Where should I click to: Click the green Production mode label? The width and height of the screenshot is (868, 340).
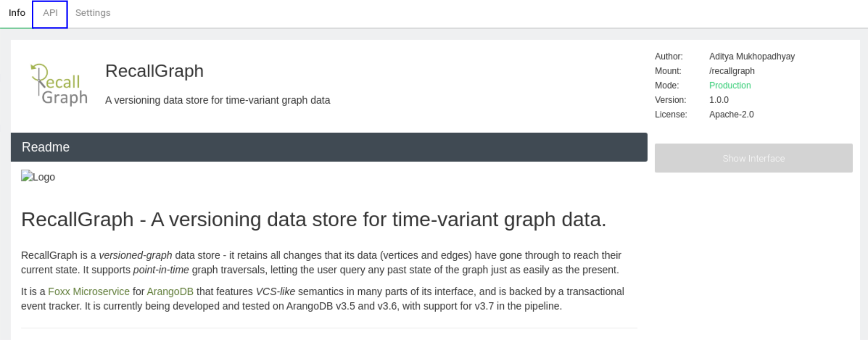[730, 86]
